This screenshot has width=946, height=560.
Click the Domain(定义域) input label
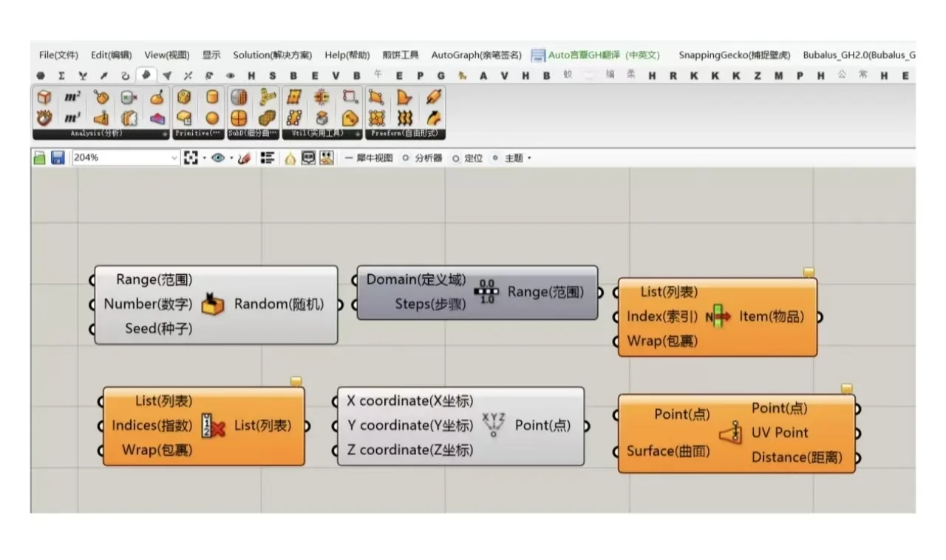click(416, 279)
